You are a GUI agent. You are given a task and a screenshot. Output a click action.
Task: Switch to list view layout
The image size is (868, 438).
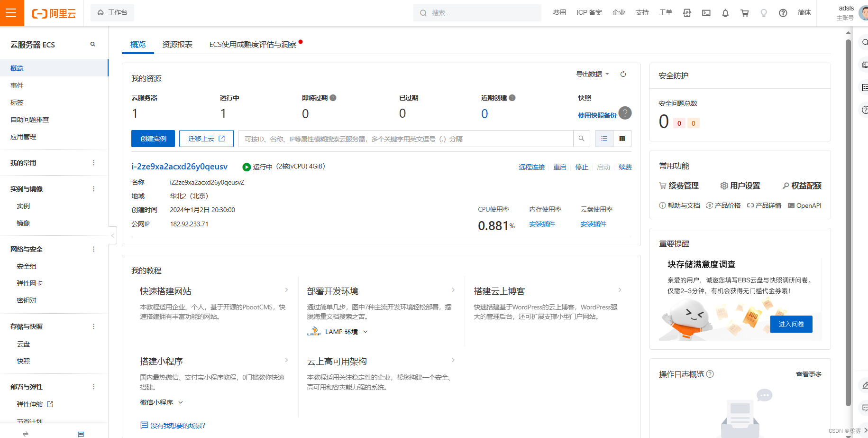[x=604, y=139]
